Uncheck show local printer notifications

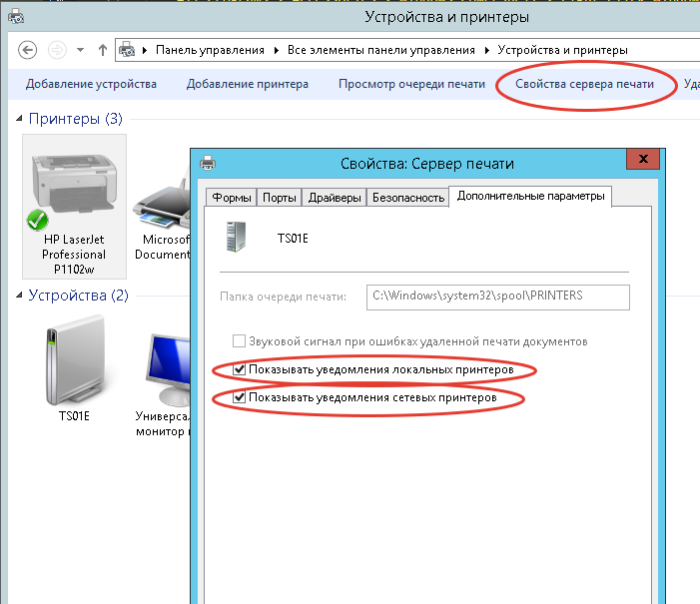point(239,370)
